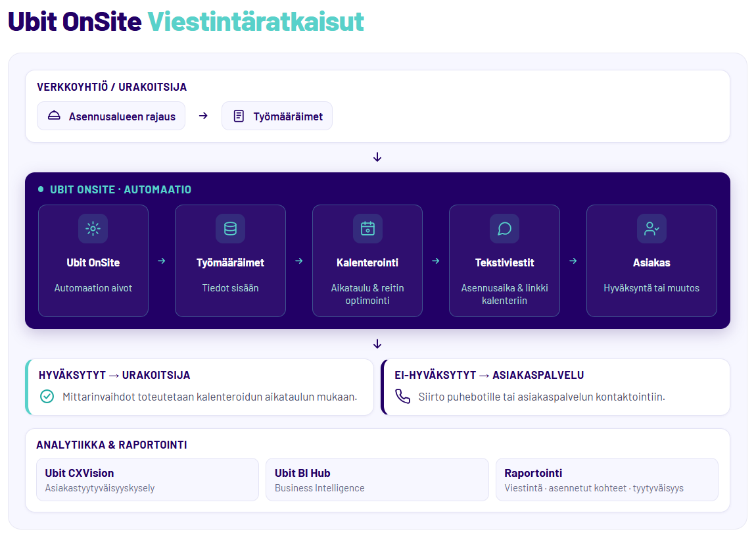The image size is (756, 544).
Task: Open the Työmääräimet Tiedot sisään card
Action: pyautogui.click(x=231, y=261)
